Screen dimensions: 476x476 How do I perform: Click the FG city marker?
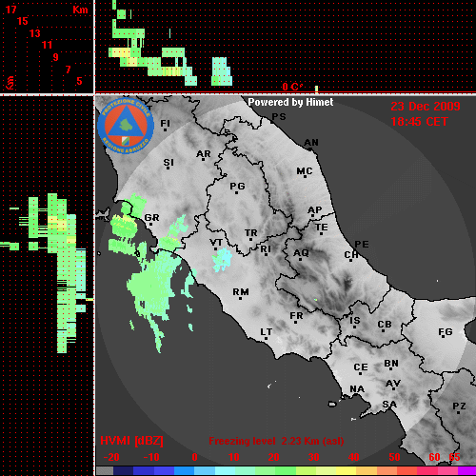click(445, 334)
